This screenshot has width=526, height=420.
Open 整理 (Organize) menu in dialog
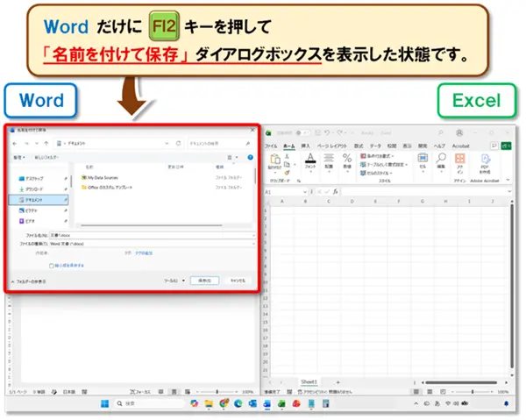click(19, 157)
